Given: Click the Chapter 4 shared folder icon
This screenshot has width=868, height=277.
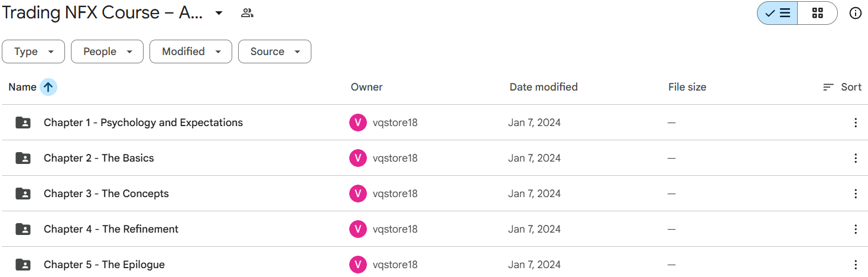Looking at the screenshot, I should (23, 229).
